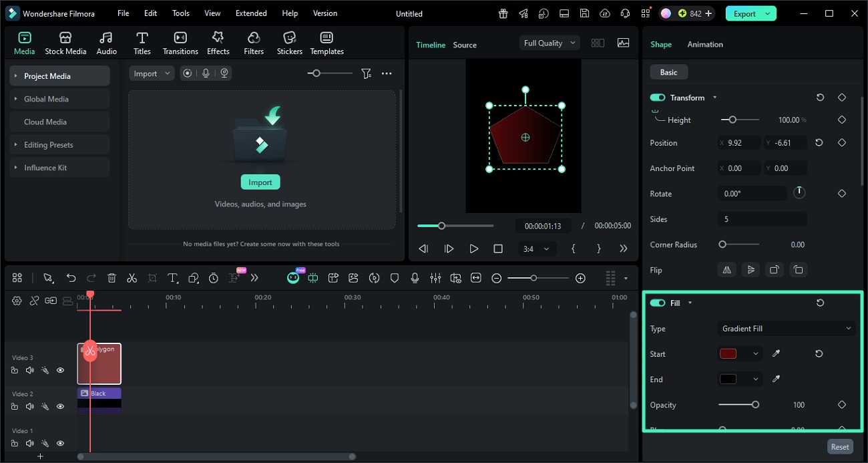Switch to the Animation tab
This screenshot has height=463, width=868.
(705, 44)
